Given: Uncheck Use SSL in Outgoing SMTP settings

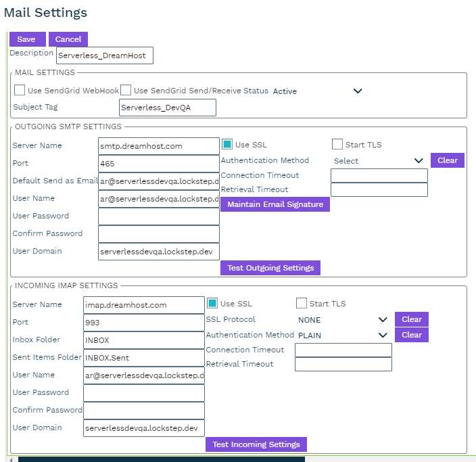Looking at the screenshot, I should (227, 144).
